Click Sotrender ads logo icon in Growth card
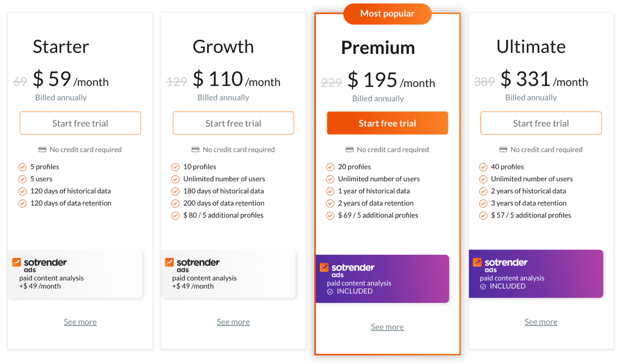 pos(169,262)
